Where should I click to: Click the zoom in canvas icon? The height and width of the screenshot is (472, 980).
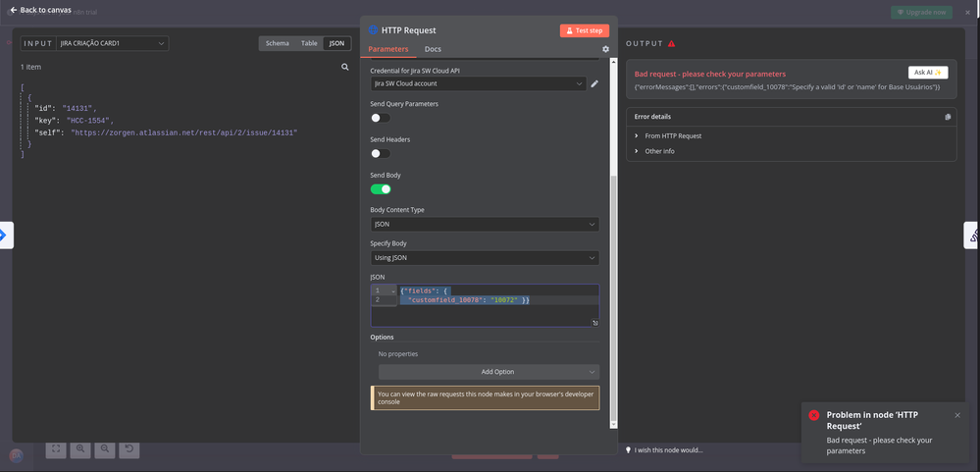(x=80, y=448)
